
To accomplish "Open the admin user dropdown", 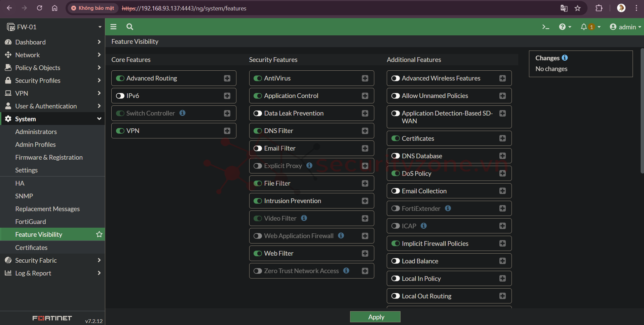I will coord(625,27).
